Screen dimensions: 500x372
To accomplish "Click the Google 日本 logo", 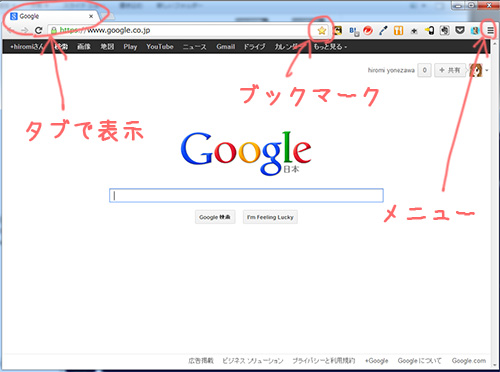I will click(246, 153).
